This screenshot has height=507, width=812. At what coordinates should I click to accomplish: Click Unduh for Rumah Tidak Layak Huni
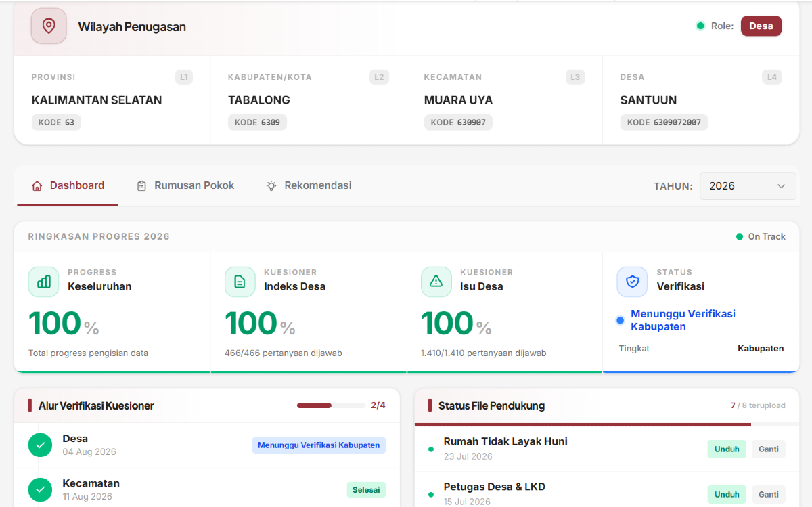727,449
